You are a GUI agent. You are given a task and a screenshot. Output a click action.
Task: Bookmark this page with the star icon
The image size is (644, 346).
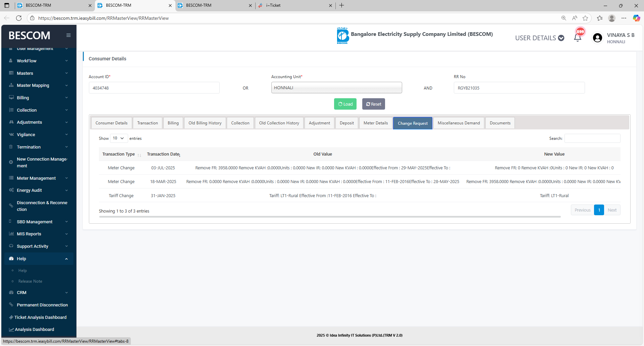(585, 18)
